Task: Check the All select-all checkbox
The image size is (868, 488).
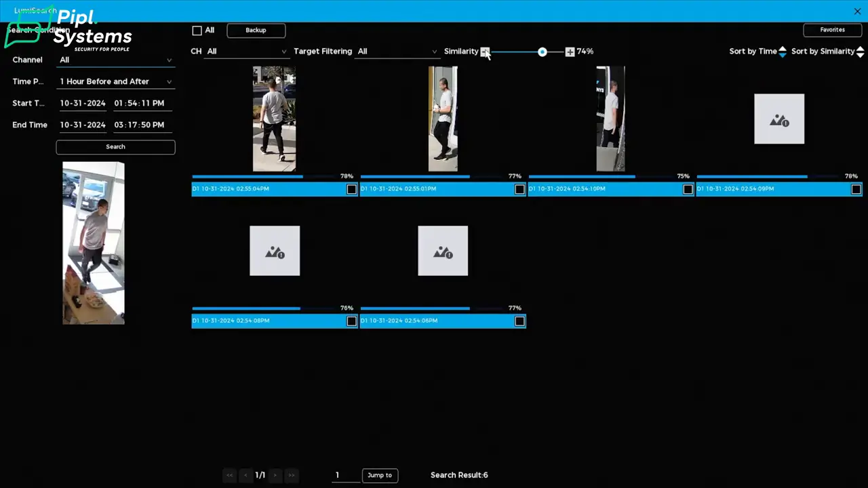Action: click(197, 30)
